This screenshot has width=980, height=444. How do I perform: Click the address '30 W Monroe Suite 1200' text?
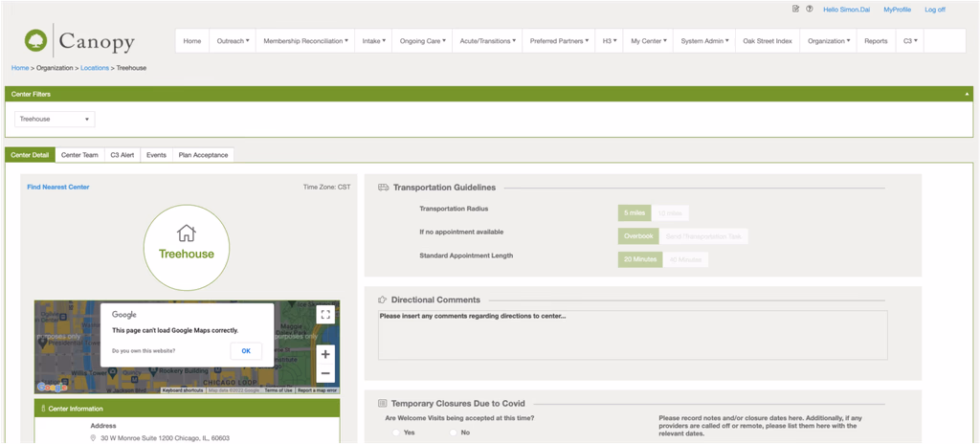coord(165,437)
